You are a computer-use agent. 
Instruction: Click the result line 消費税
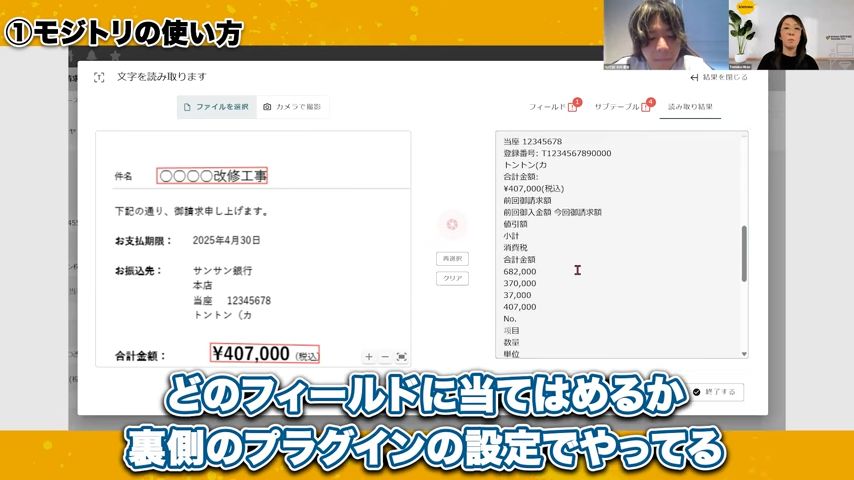coord(515,248)
